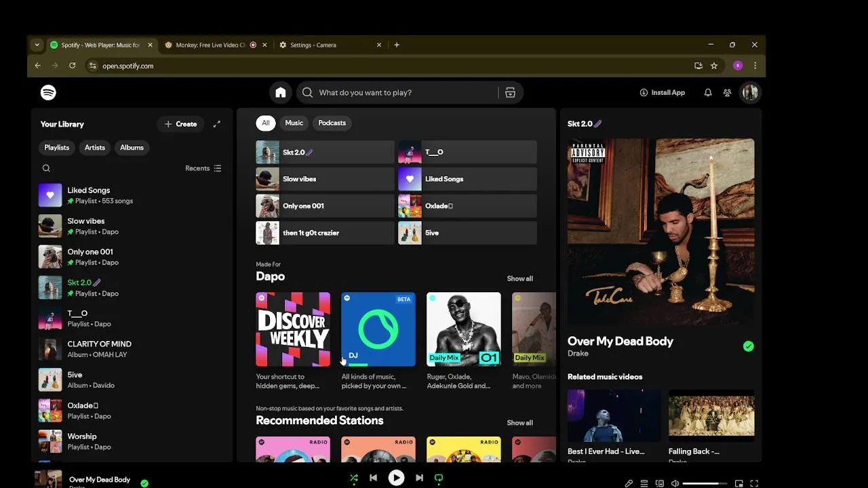The image size is (868, 488).
Task: Open Connect to a device icon
Action: tap(660, 483)
